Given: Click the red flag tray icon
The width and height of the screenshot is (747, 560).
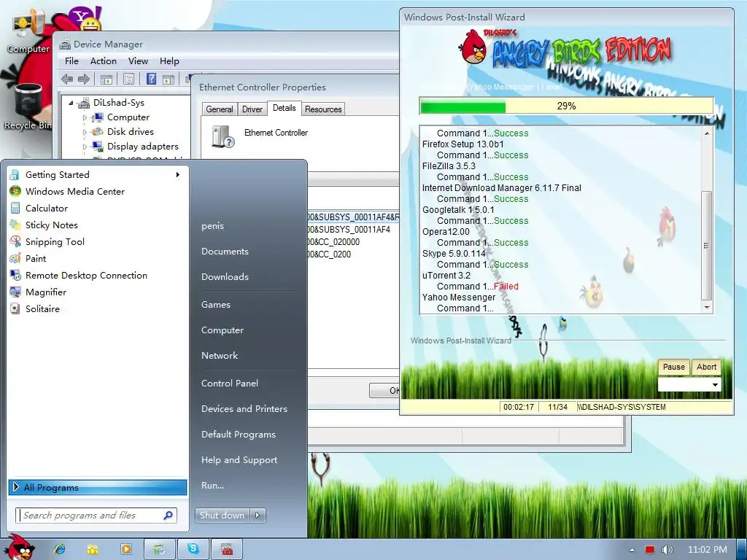Looking at the screenshot, I should pos(649,550).
